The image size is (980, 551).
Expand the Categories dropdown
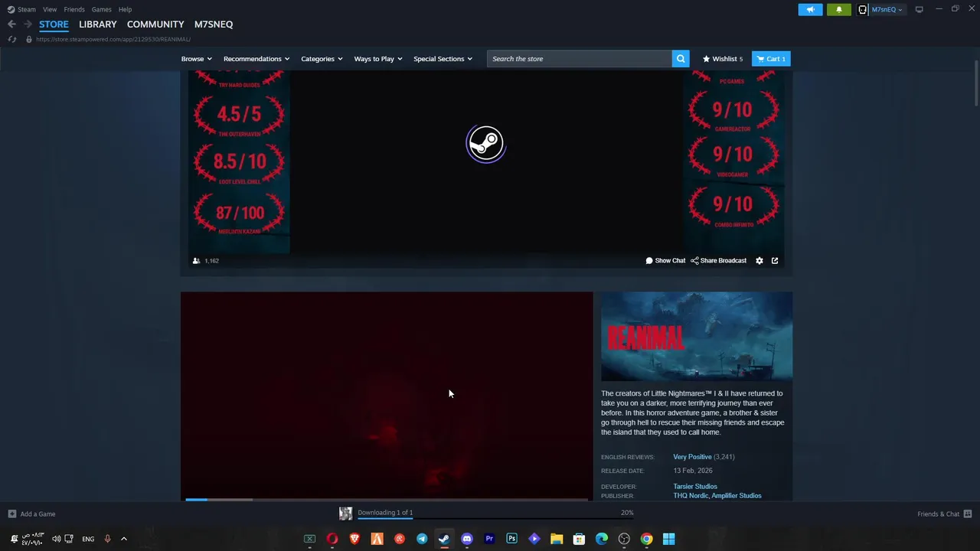(322, 59)
